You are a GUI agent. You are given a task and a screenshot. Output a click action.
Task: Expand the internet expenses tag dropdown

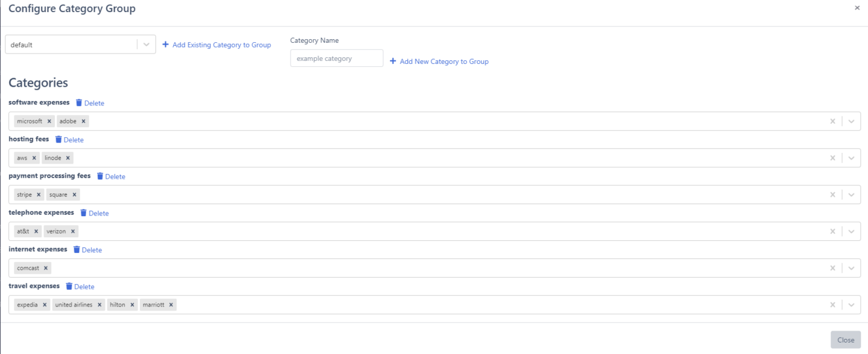(851, 268)
